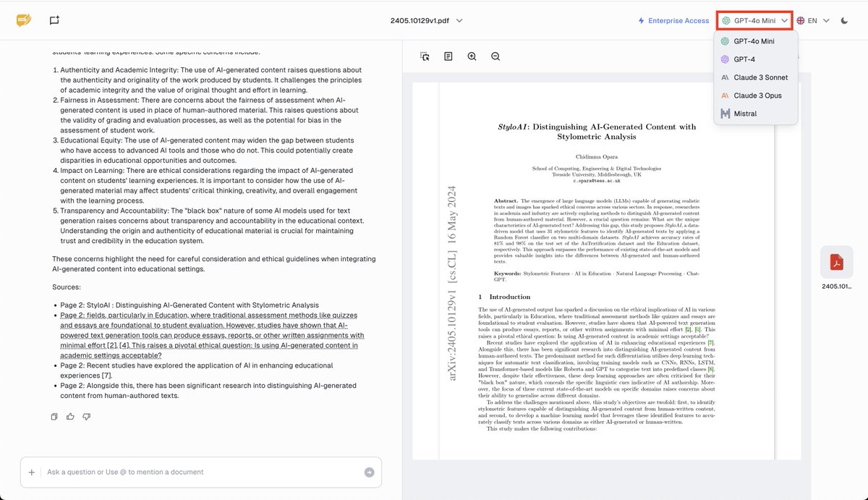The height and width of the screenshot is (500, 868).
Task: Click the ChatPDF logo icon
Action: point(23,20)
